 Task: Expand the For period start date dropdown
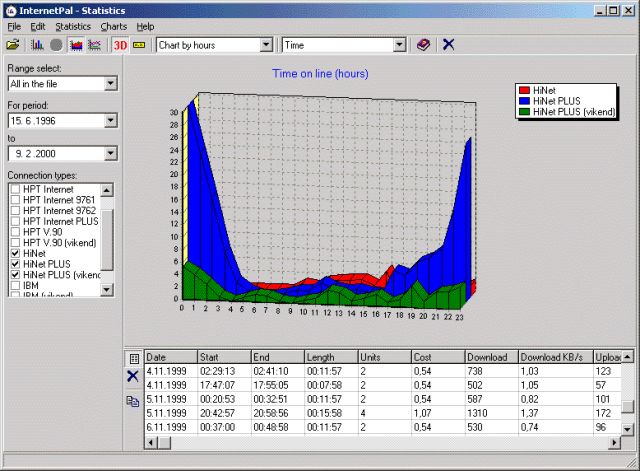pos(111,121)
